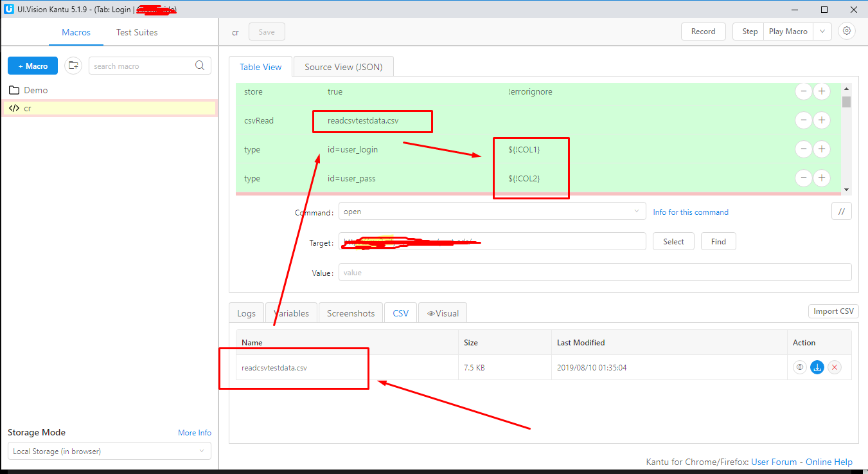
Task: Click the Select target button
Action: (x=673, y=241)
